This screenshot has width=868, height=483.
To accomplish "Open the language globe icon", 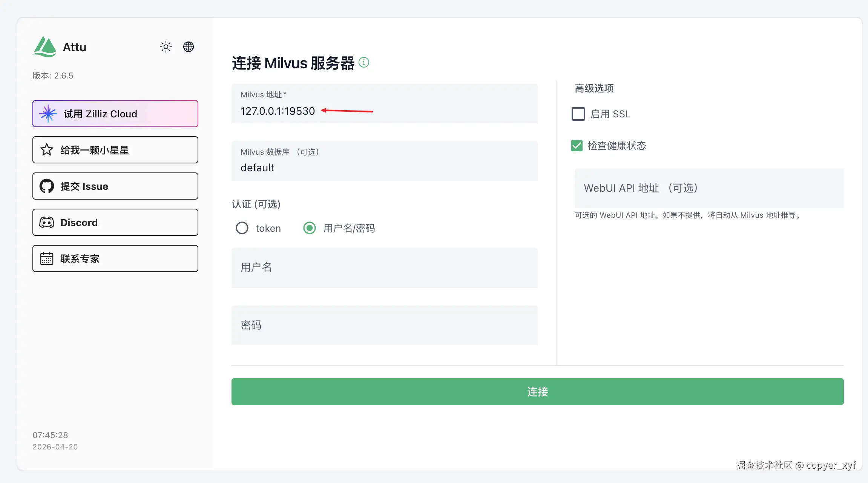I will [189, 47].
